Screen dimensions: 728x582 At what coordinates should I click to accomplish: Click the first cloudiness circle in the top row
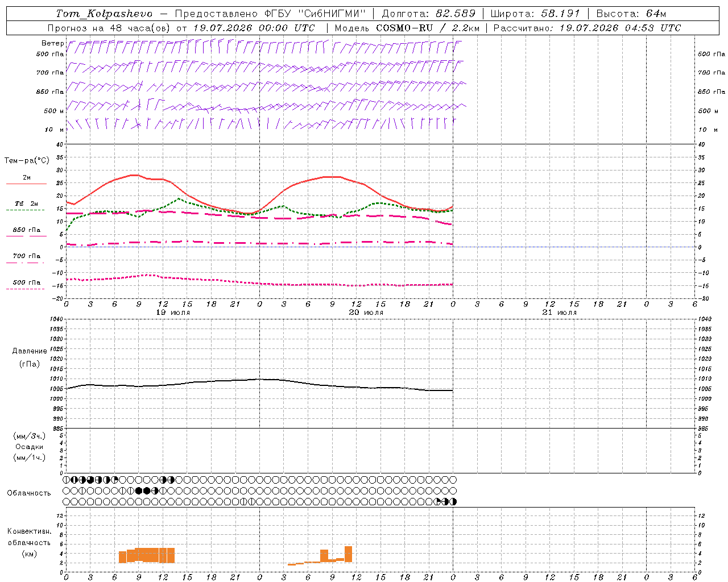pos(67,480)
